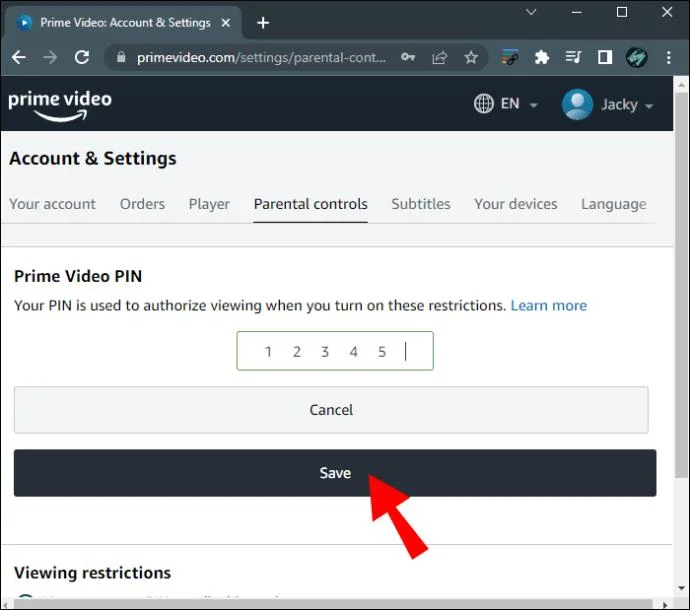Open the Chrome profile avatar
Viewport: 690px width, 610px height.
636,57
